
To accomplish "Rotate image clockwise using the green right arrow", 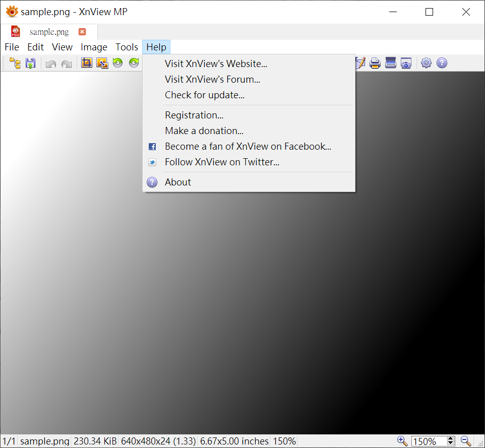I will pos(134,63).
